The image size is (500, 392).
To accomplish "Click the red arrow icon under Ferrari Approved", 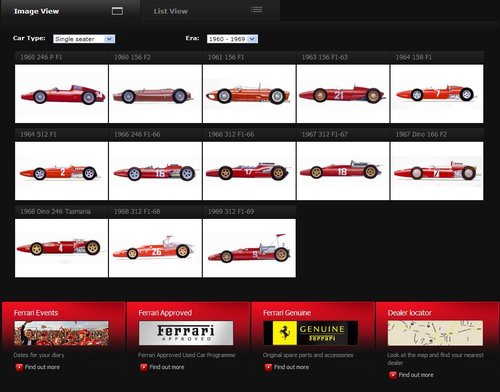I will point(144,367).
